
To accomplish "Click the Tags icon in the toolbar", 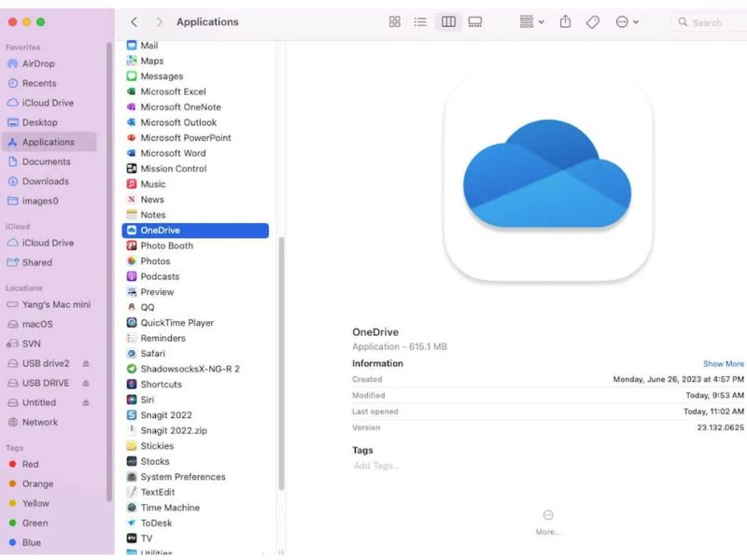I will tap(593, 21).
